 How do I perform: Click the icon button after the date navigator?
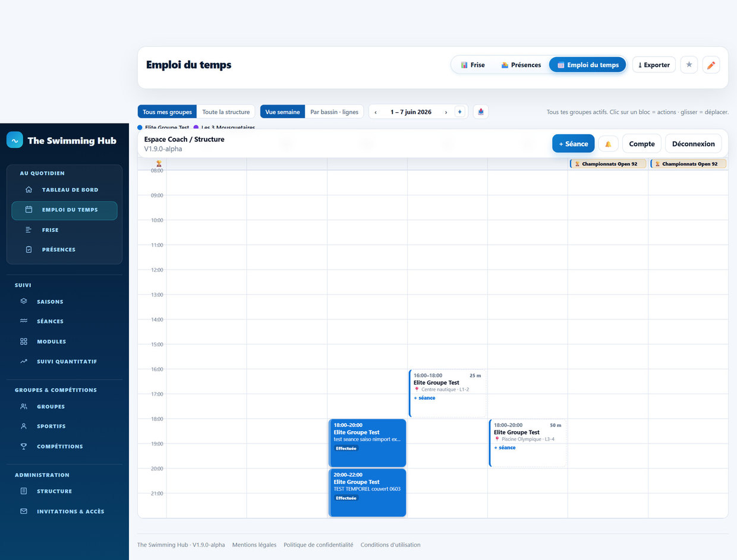[481, 112]
